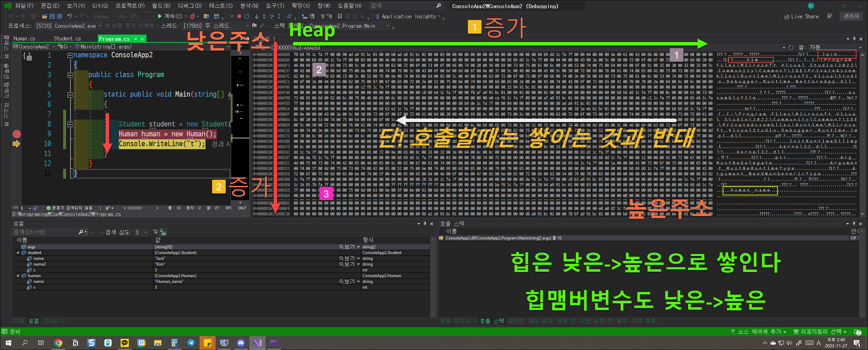Click the Step Into arrow icon
This screenshot has height=350, width=868.
pyautogui.click(x=264, y=16)
